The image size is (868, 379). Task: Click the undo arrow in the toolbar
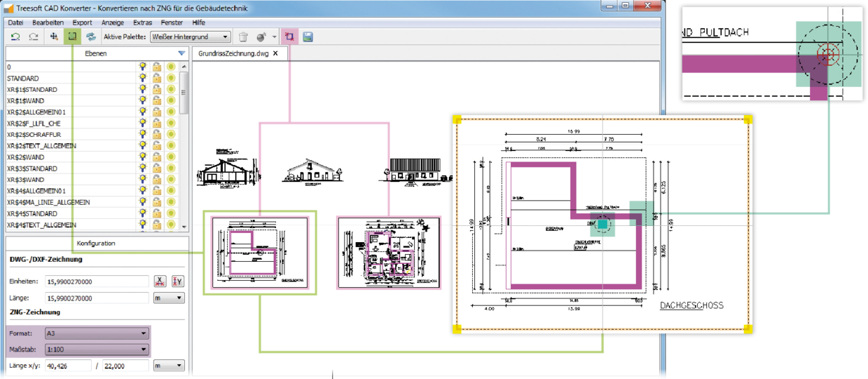tap(16, 37)
